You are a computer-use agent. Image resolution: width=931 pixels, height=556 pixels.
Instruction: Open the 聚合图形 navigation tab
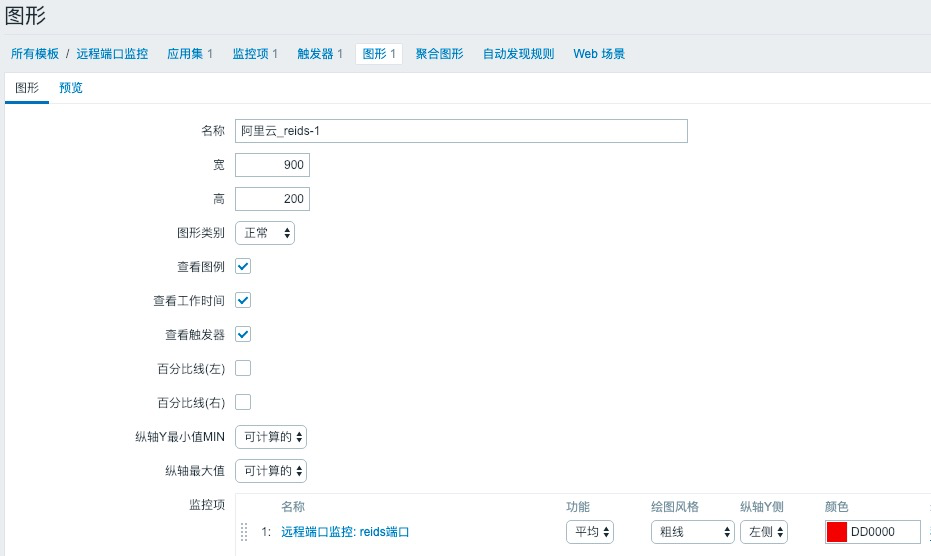click(x=439, y=53)
